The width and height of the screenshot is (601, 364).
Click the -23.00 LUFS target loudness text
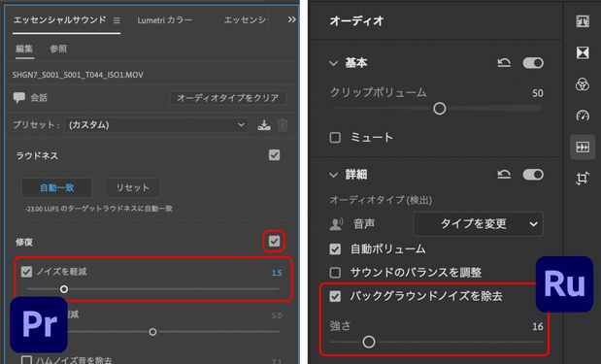(99, 209)
